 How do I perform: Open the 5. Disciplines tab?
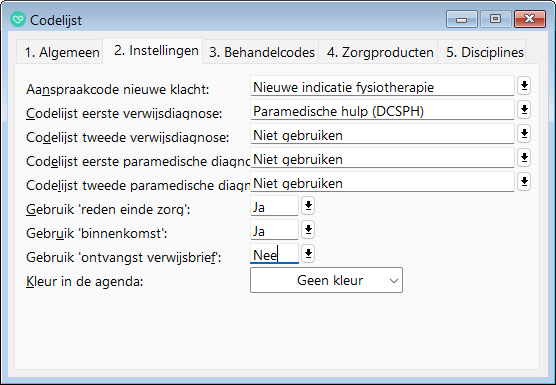pyautogui.click(x=484, y=52)
